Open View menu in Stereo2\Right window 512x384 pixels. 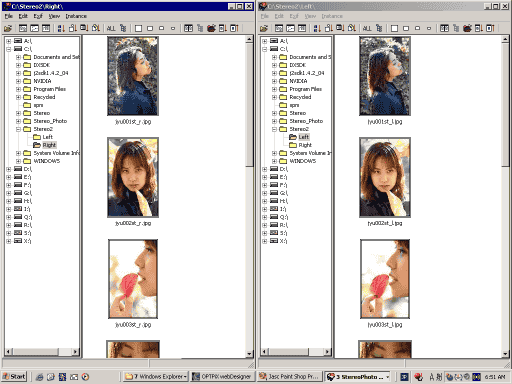point(54,16)
